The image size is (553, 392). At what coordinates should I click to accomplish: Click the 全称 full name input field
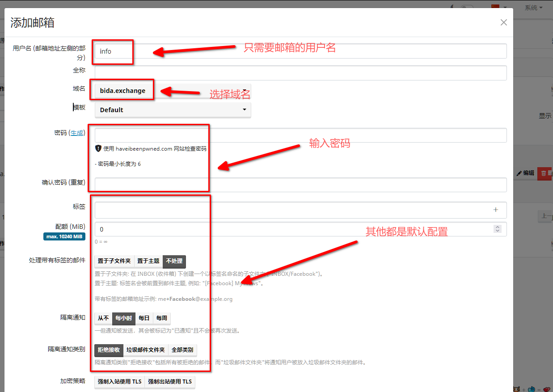(x=300, y=73)
